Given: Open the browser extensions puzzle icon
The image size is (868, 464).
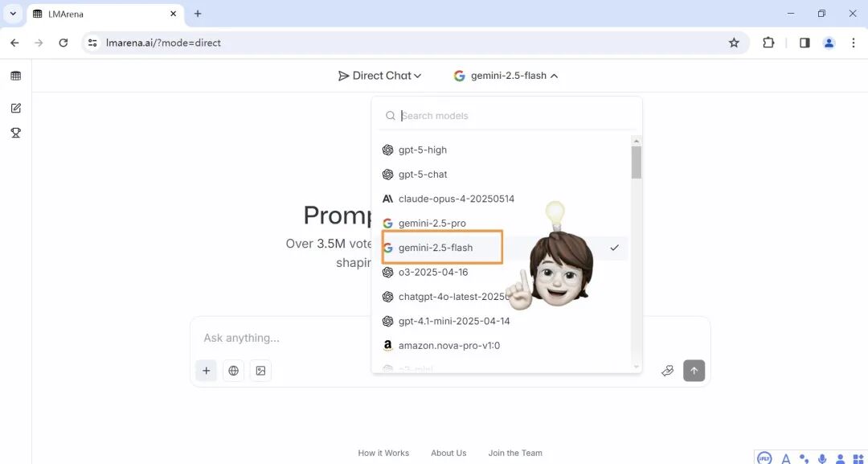Looking at the screenshot, I should (x=768, y=43).
